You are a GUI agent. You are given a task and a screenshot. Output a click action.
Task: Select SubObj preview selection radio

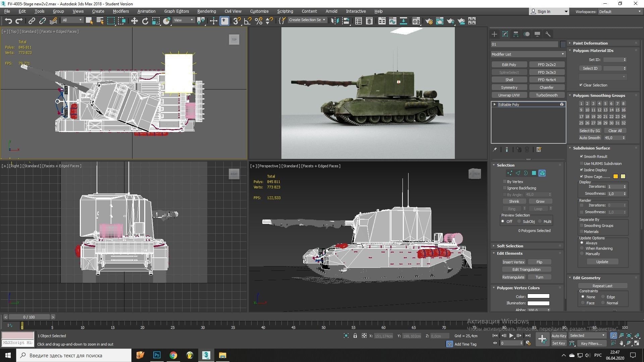pos(519,222)
